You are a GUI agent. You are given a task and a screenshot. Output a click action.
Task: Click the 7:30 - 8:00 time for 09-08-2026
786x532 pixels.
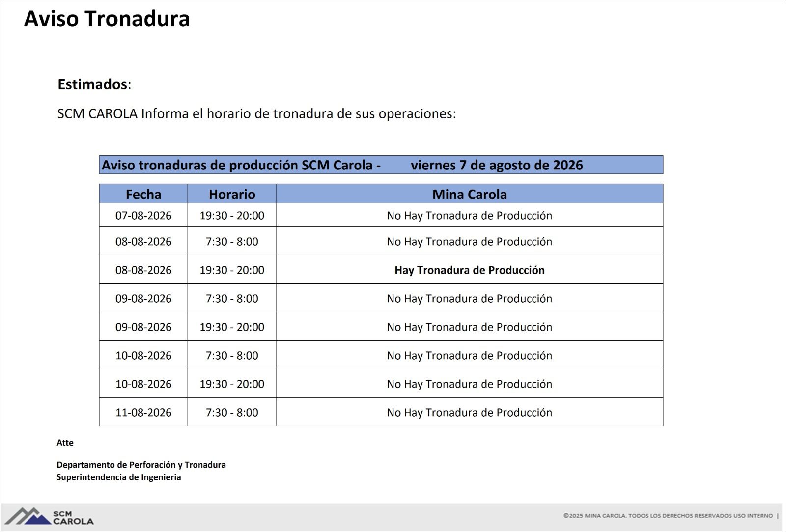pyautogui.click(x=232, y=298)
